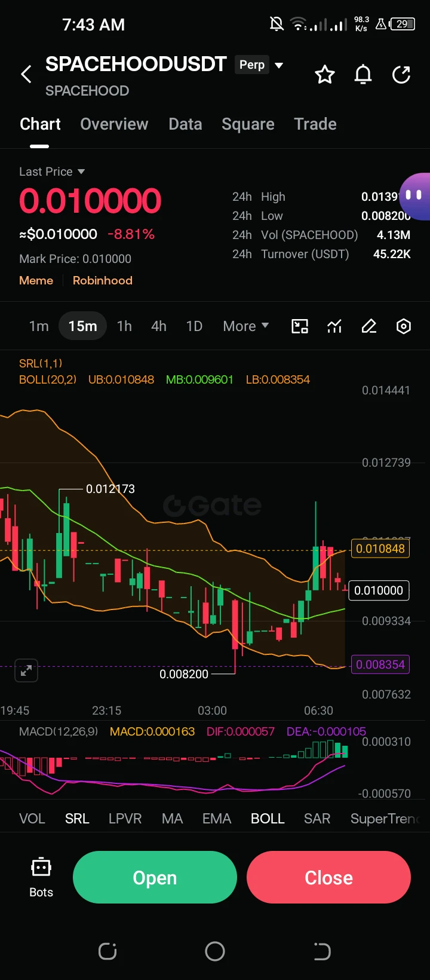The width and height of the screenshot is (430, 980).
Task: Tap DIF:0.000057 value in MACD legend
Action: pos(241,731)
